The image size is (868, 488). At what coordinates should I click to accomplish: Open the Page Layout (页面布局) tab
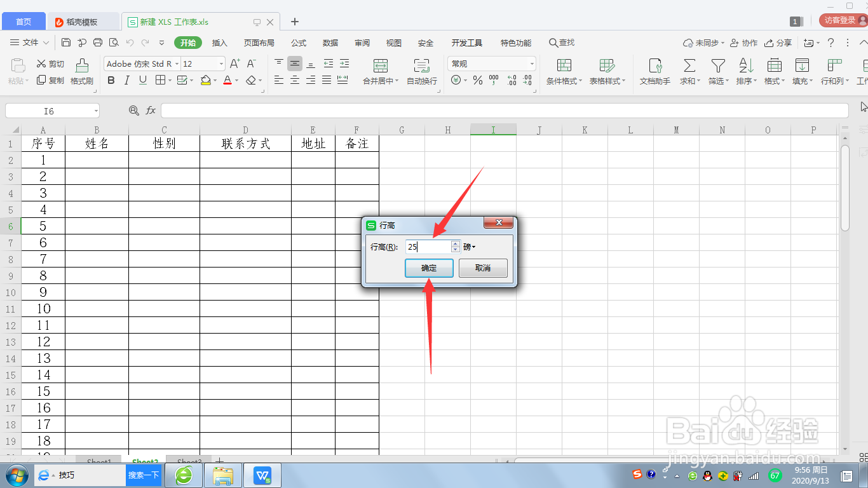pyautogui.click(x=259, y=43)
